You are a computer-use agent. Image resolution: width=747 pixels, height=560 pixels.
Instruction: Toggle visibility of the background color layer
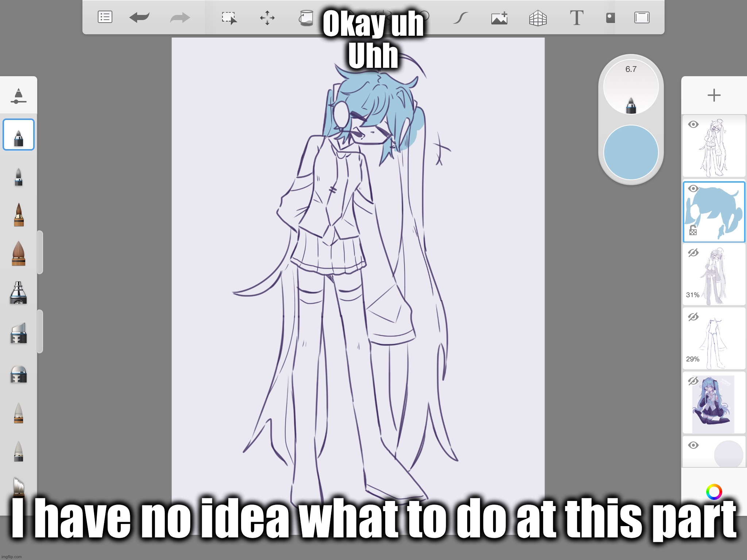click(693, 445)
